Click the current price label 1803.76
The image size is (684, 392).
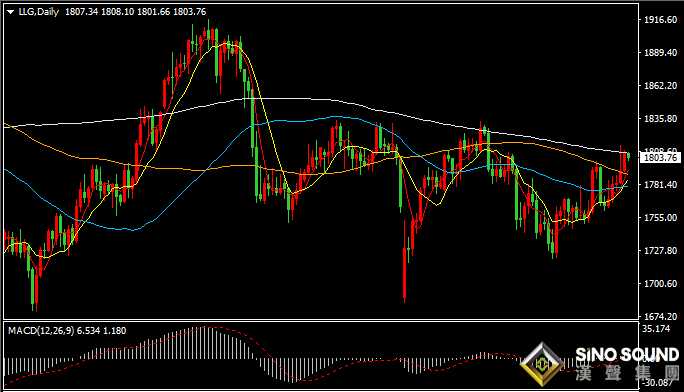click(x=660, y=157)
